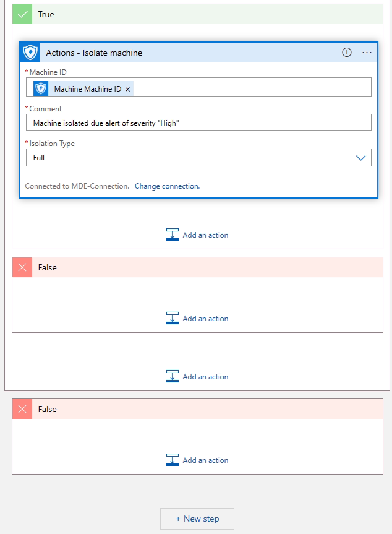
Task: Add an action in the bottom False branch
Action: (x=197, y=460)
